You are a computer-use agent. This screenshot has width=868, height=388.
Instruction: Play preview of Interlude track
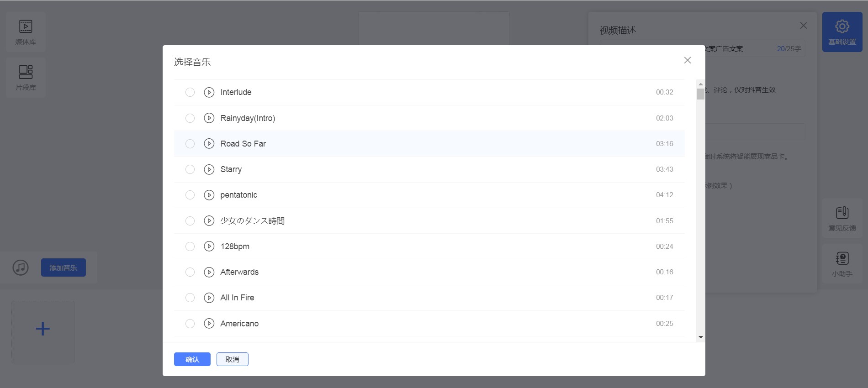click(x=209, y=92)
